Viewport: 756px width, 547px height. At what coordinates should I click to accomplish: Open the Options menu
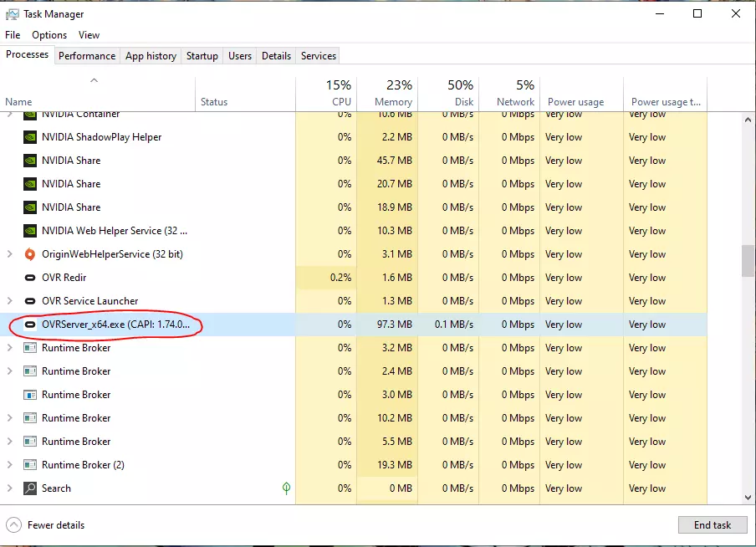click(x=49, y=35)
